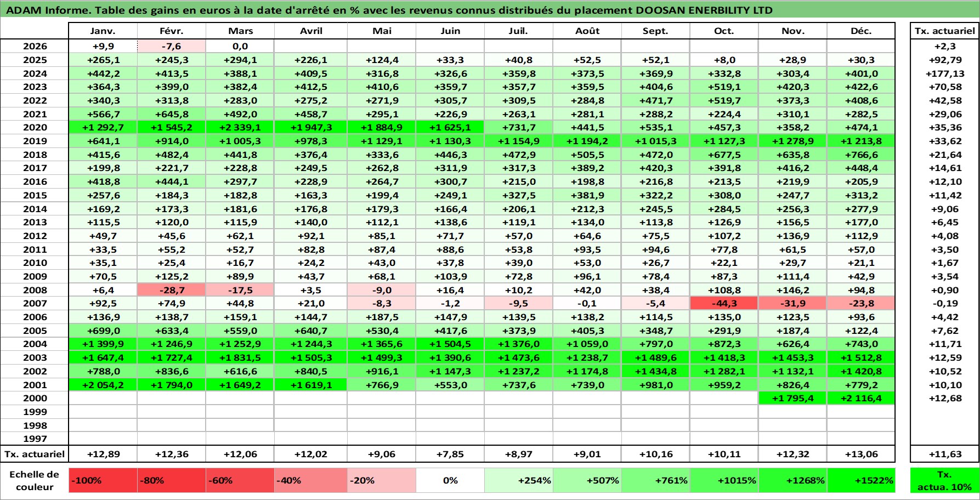Click the 2001 January cell +2 054,2
980x500 pixels.
(103, 385)
